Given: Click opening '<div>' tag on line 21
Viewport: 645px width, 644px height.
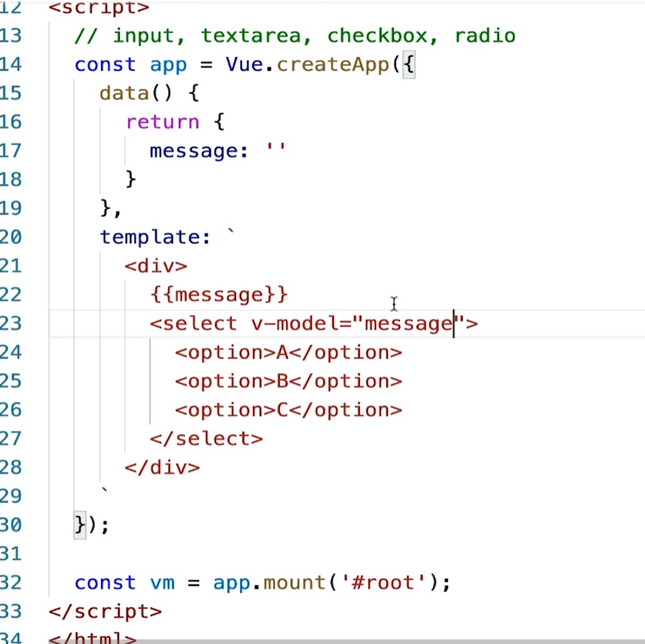Looking at the screenshot, I should tap(156, 266).
